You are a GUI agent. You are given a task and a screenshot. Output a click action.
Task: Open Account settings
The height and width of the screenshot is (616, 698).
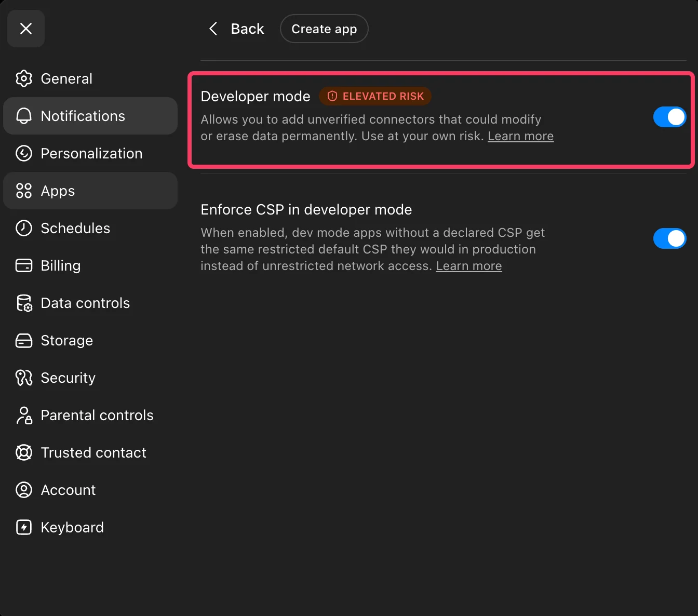point(90,490)
